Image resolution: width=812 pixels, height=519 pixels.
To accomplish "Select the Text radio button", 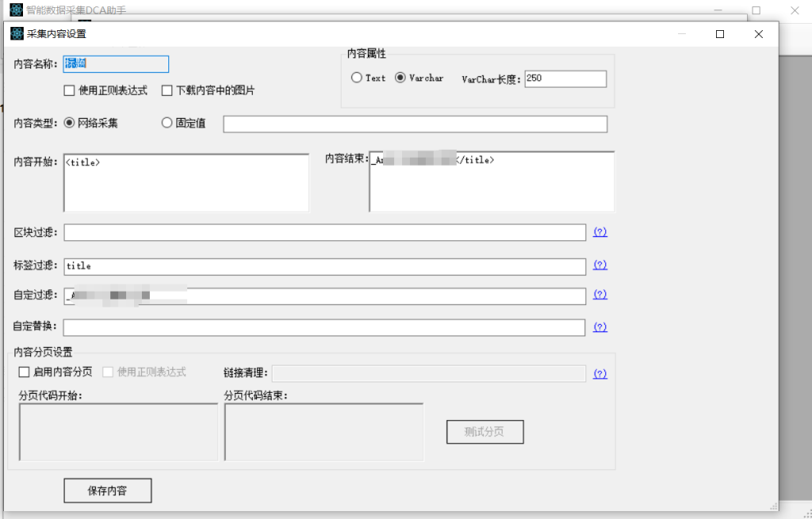I will coord(357,78).
